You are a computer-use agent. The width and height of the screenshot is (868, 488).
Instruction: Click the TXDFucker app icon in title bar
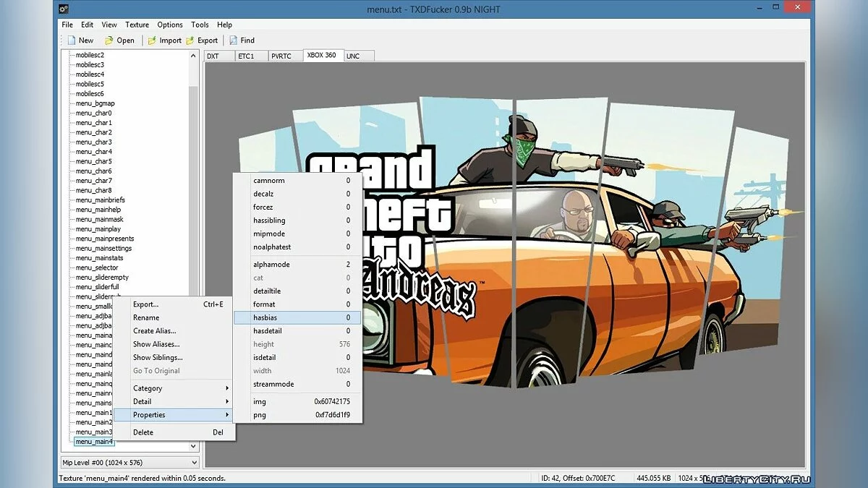64,9
